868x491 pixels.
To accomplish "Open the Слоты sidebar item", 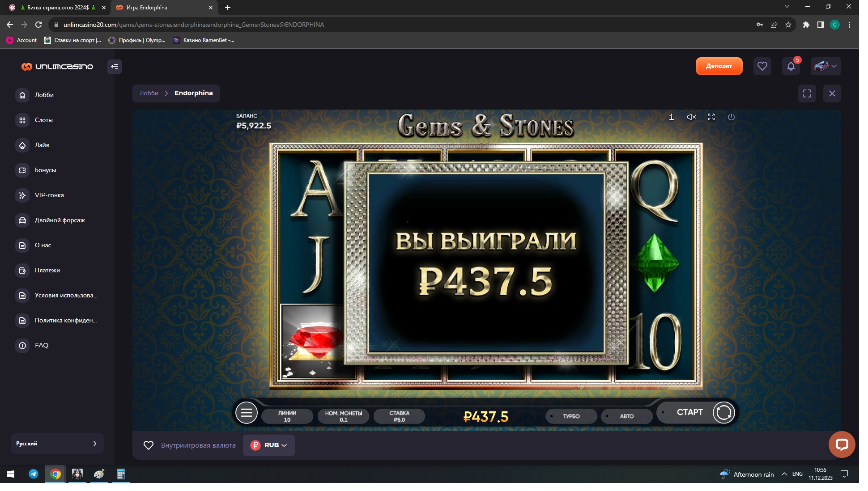I will click(x=43, y=120).
